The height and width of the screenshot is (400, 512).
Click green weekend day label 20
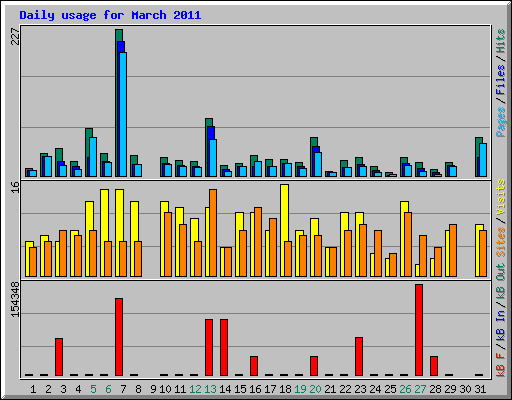(x=315, y=389)
